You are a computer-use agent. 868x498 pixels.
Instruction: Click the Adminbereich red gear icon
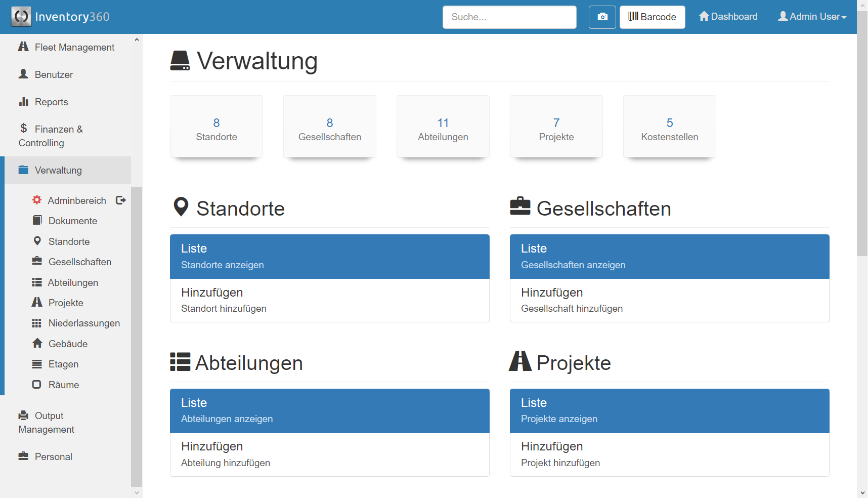(37, 200)
